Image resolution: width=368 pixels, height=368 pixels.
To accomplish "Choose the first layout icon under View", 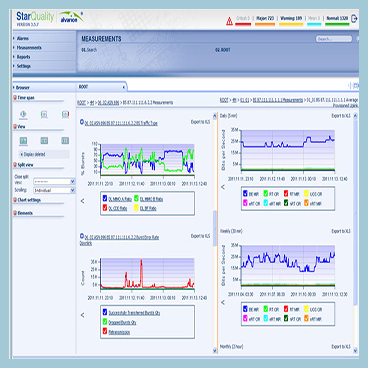I will coord(23,141).
